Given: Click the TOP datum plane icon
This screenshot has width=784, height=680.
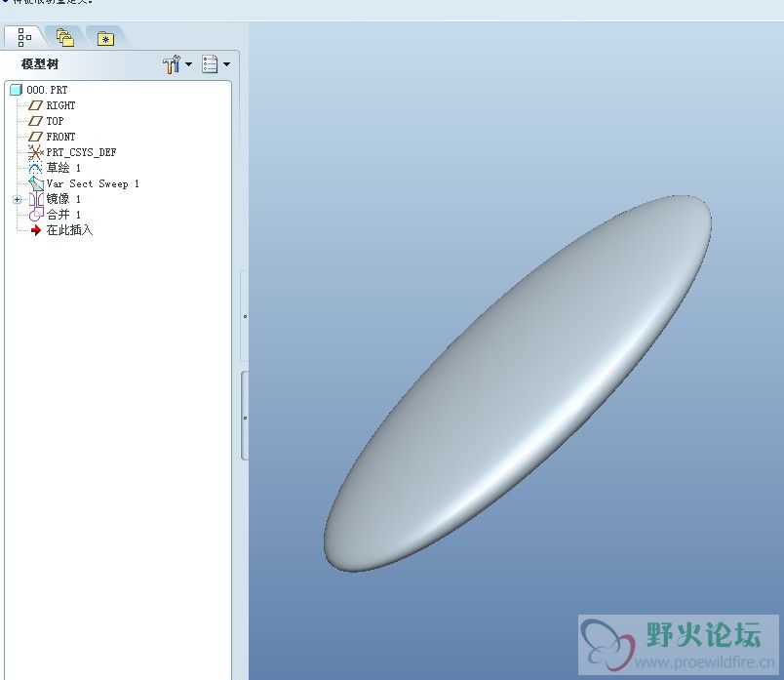Looking at the screenshot, I should coord(35,121).
